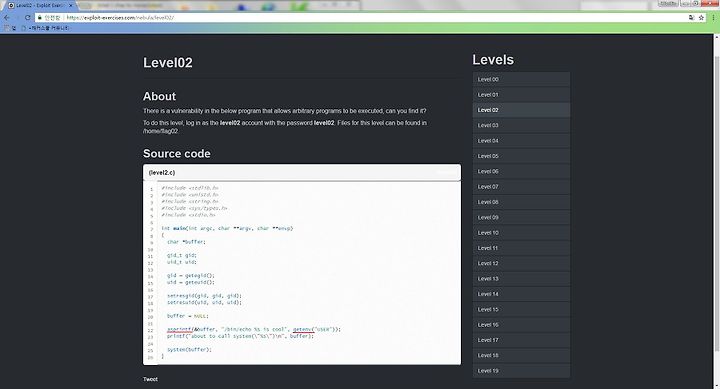
Task: Open Level 16 in the Levels list
Action: tap(521, 325)
